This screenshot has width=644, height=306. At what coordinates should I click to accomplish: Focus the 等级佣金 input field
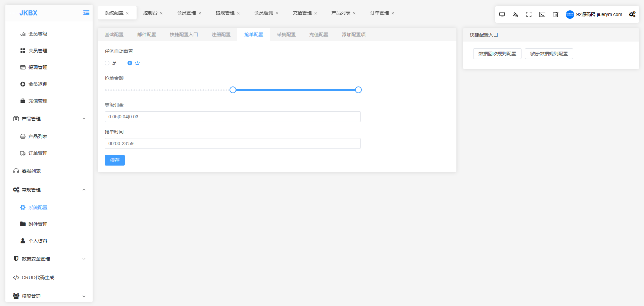(233, 117)
